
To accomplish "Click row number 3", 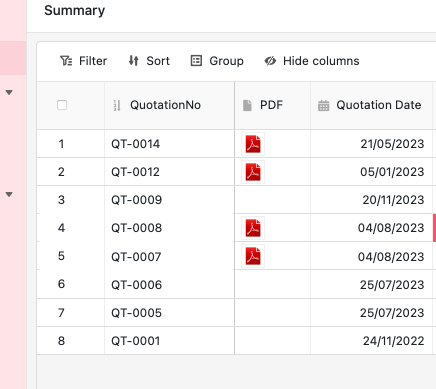I will (x=61, y=200).
